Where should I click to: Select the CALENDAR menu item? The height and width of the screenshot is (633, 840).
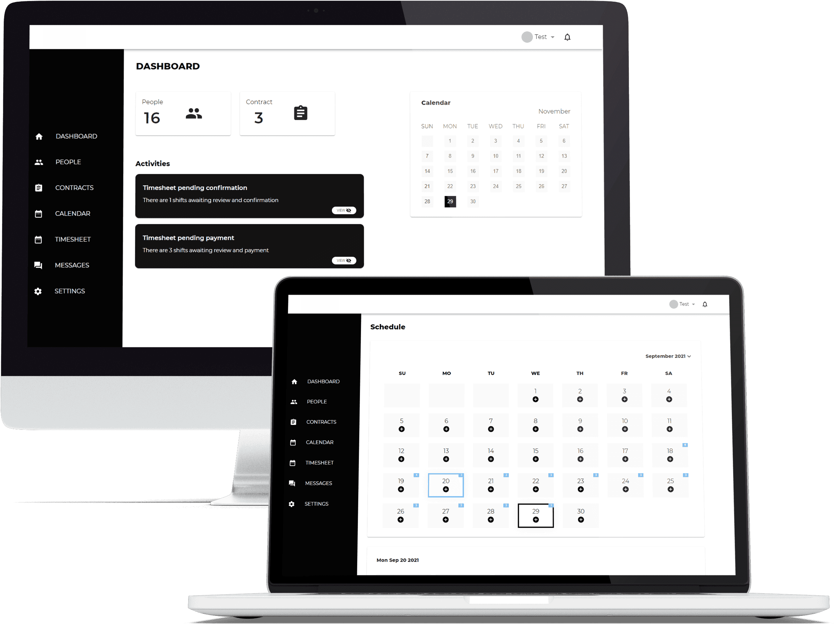[x=73, y=214]
